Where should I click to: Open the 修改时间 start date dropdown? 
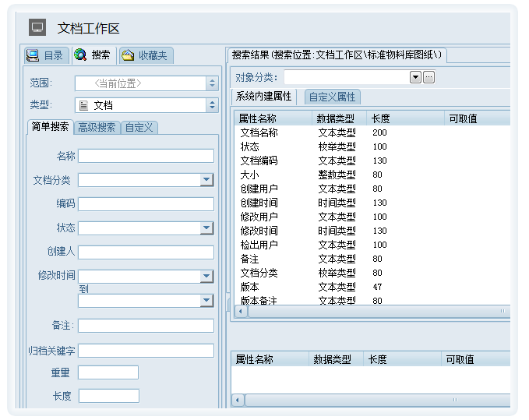[x=206, y=277]
